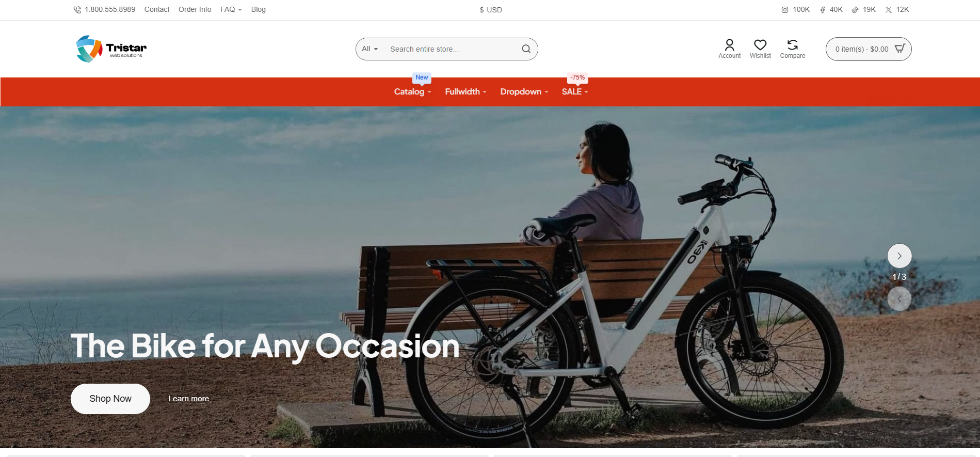The image size is (980, 457).
Task: Open the X 12K social link
Action: point(897,10)
